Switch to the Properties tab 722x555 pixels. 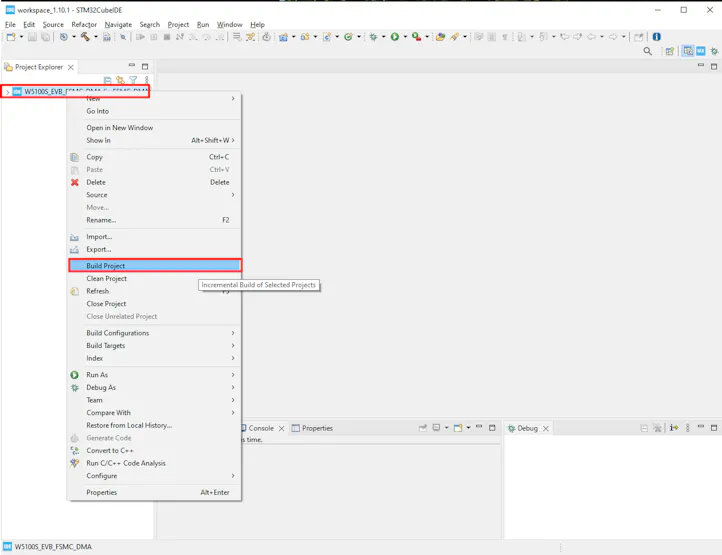click(312, 428)
